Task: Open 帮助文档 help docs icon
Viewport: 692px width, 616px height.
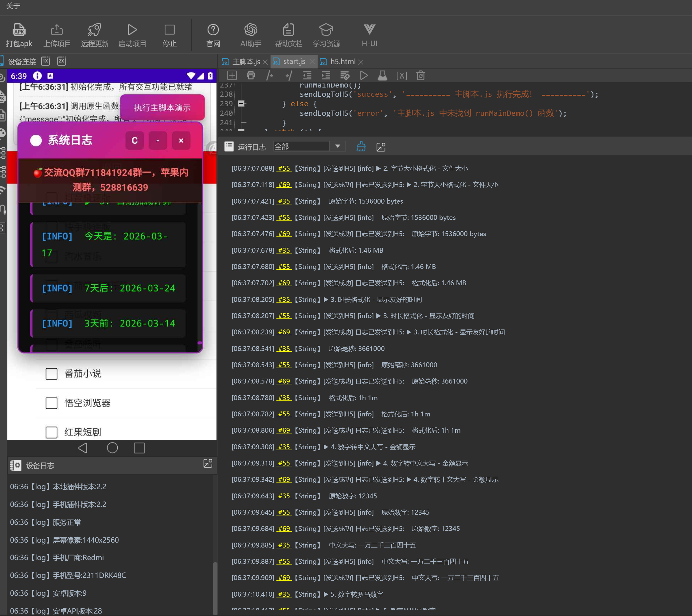Action: coord(288,30)
